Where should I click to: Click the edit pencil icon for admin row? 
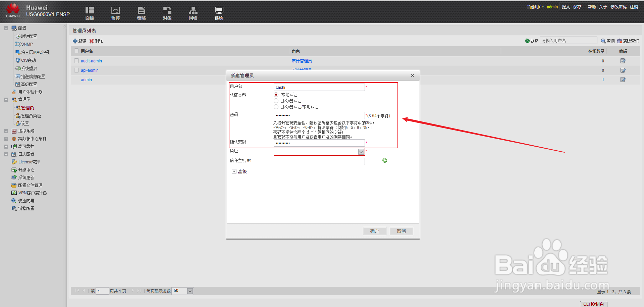pos(623,80)
